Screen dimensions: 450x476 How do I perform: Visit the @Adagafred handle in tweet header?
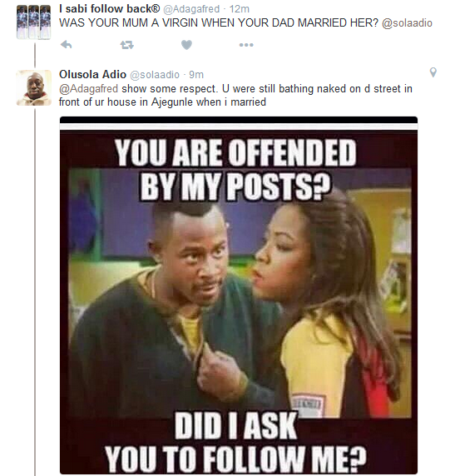tap(191, 9)
